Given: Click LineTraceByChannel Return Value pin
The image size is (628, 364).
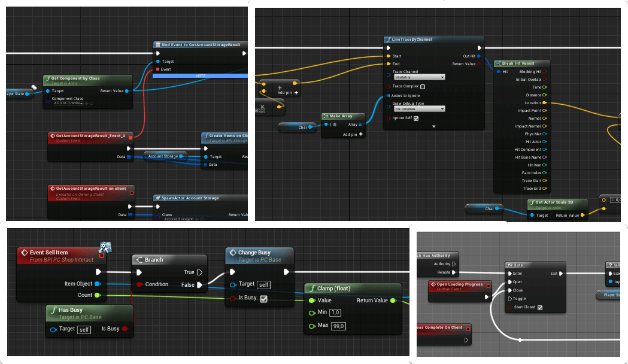Looking at the screenshot, I should pos(479,63).
